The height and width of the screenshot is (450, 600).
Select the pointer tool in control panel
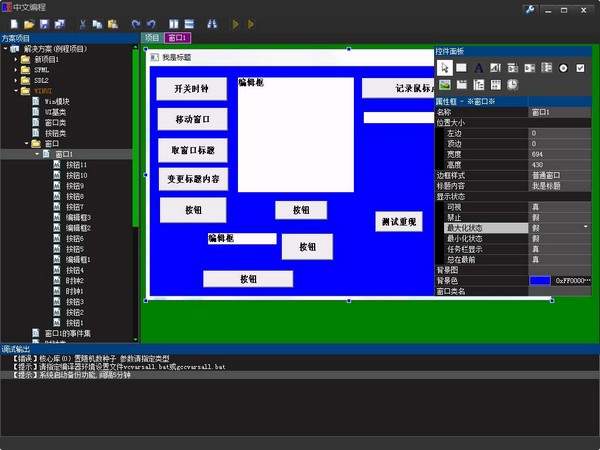click(446, 67)
